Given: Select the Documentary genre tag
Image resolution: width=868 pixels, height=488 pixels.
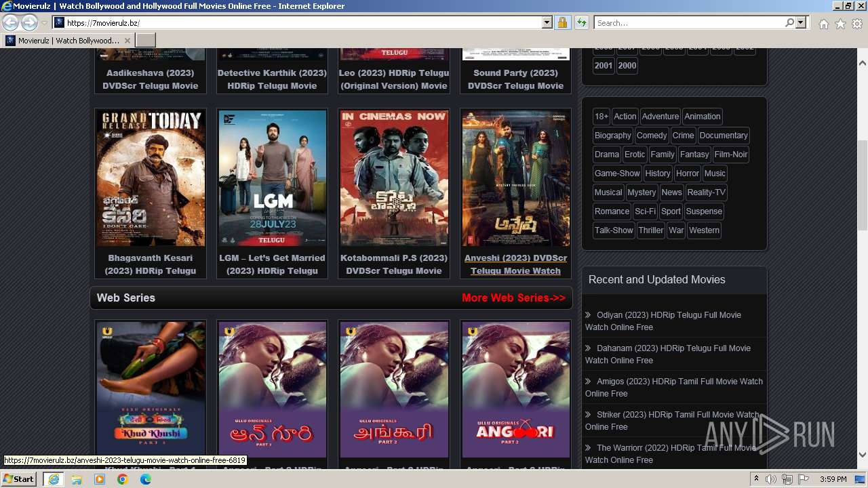Looking at the screenshot, I should coord(724,136).
